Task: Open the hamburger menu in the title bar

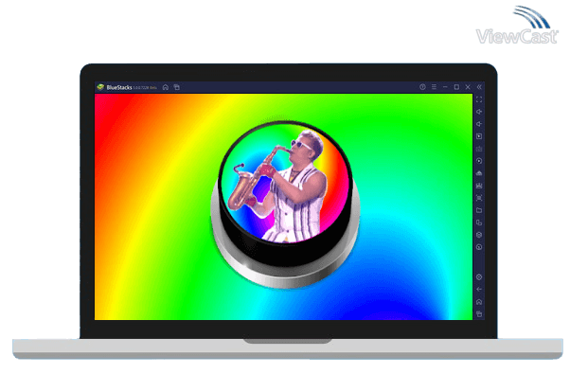Action: [x=434, y=87]
